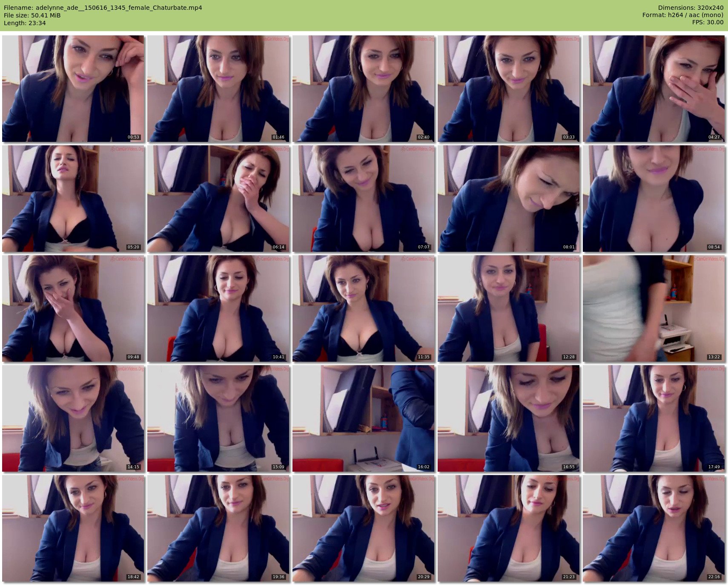The image size is (728, 585).
Task: Select the frame captured at 11:35
Action: (364, 308)
